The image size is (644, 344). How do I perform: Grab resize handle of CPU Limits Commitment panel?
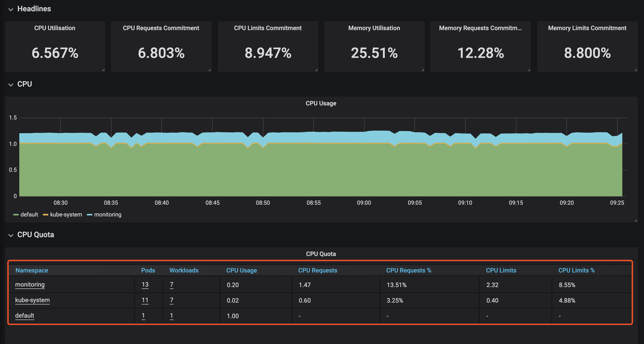316,70
